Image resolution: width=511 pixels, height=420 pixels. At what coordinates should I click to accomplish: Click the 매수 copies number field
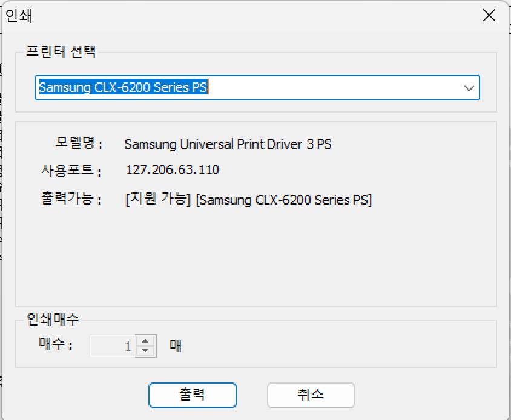[113, 346]
